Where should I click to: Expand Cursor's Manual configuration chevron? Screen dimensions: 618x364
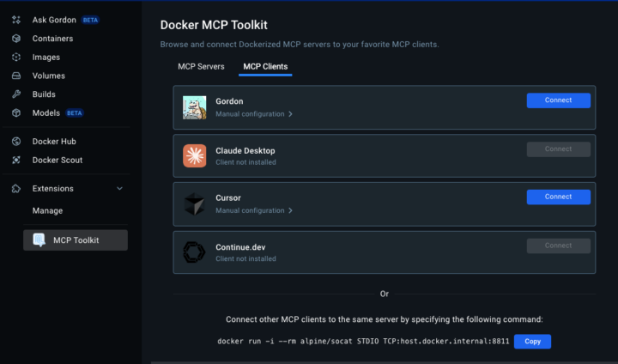[290, 210]
